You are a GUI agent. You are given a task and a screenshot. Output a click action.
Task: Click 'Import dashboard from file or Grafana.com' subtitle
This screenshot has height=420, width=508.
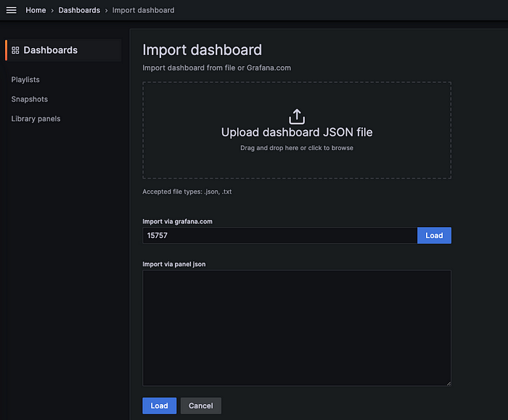(217, 68)
